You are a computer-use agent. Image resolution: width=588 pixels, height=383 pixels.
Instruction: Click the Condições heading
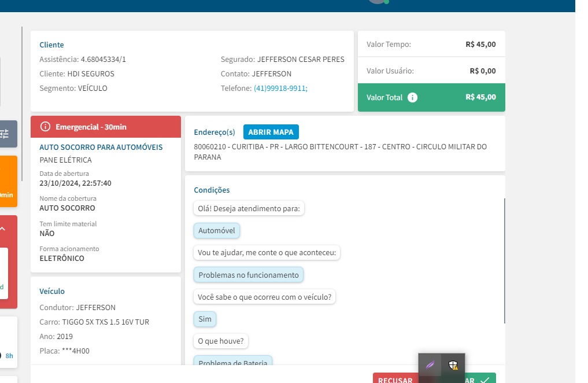click(x=212, y=190)
